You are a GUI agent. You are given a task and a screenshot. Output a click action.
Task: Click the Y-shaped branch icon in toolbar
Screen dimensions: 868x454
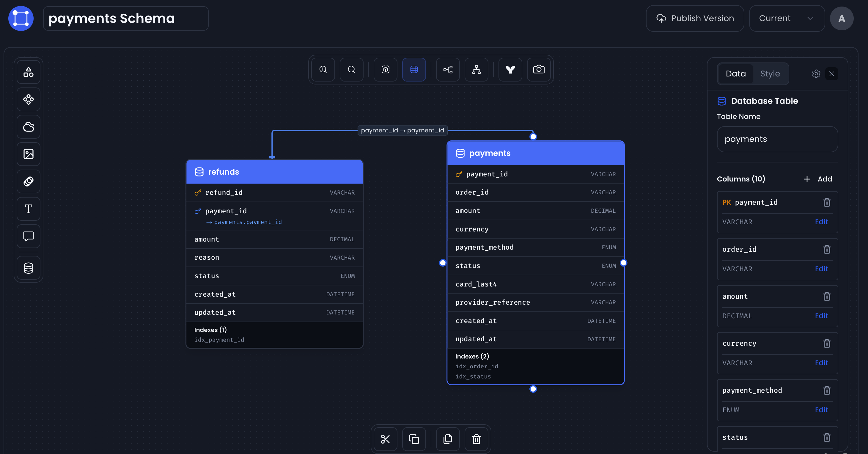510,70
